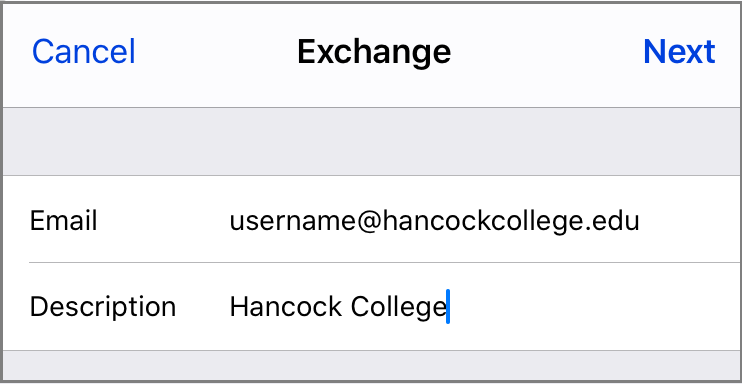Screen dimensions: 742x384
Task: Click gray spacer area above Email row
Action: click(371, 142)
